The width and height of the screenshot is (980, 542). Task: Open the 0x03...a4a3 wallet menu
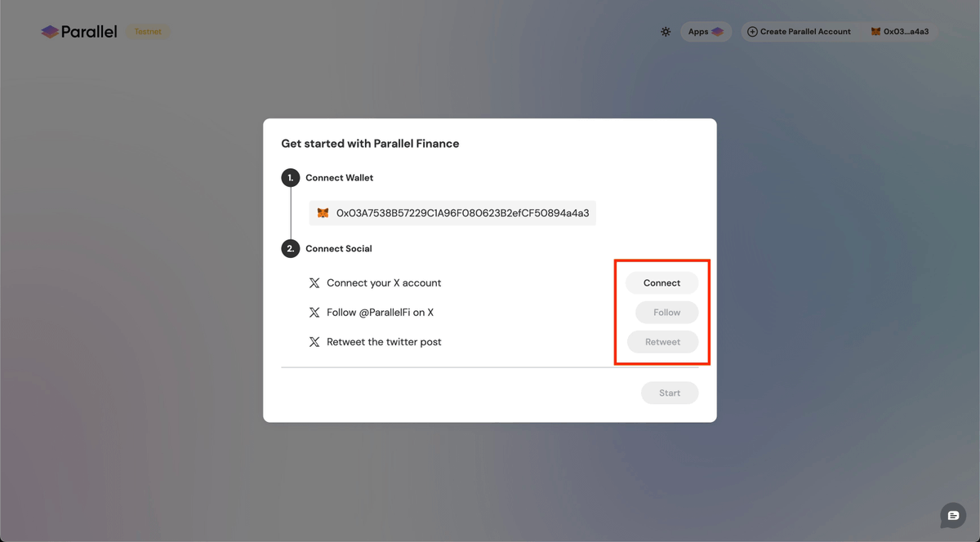click(x=899, y=32)
